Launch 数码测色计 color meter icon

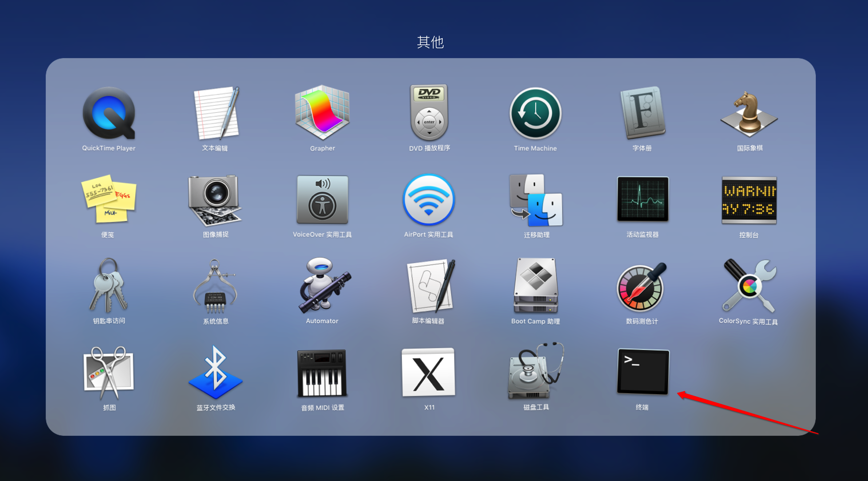[641, 286]
